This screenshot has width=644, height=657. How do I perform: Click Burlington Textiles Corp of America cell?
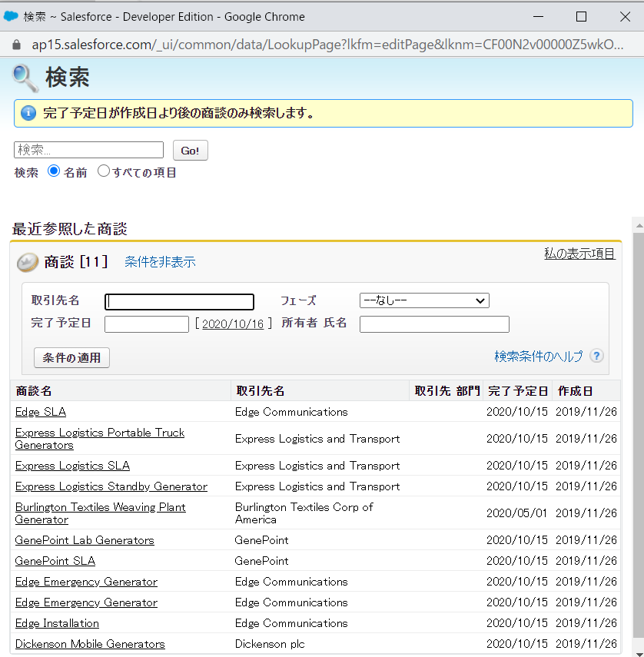304,513
